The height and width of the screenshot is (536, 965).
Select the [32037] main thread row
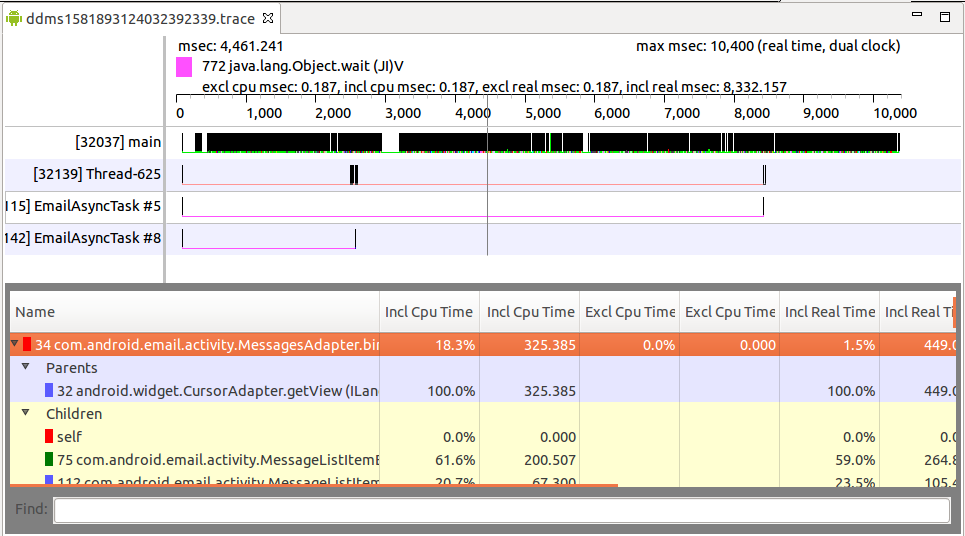pos(482,143)
